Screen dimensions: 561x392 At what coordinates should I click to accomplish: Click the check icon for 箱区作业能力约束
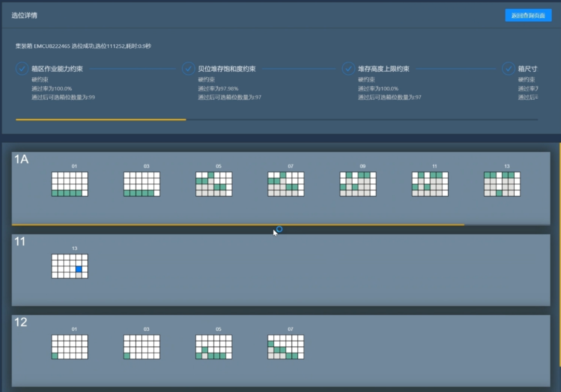(x=22, y=69)
